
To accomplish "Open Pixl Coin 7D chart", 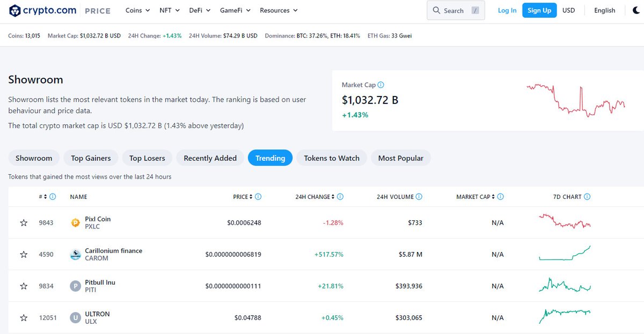I will pos(565,221).
